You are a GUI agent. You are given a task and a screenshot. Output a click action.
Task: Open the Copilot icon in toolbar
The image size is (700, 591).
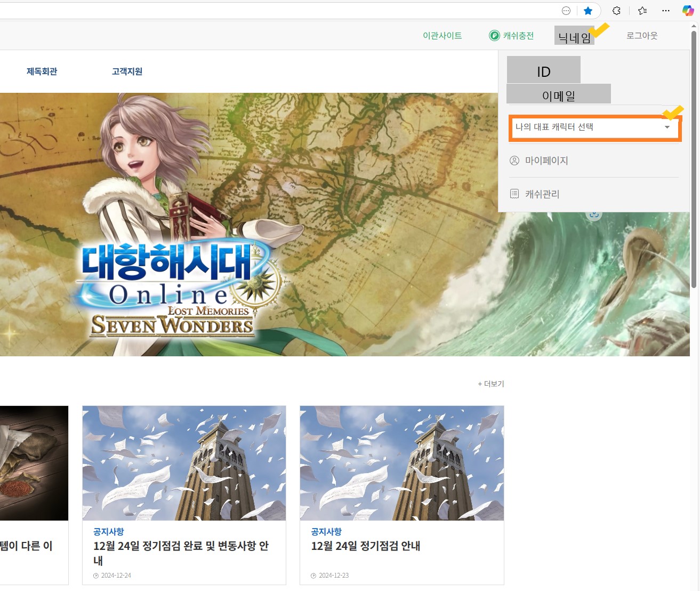[688, 11]
